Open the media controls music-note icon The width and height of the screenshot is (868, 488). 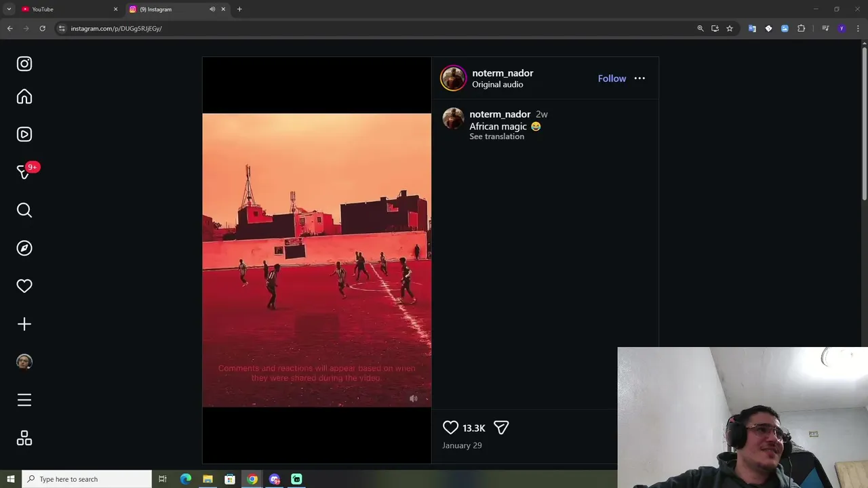click(825, 28)
